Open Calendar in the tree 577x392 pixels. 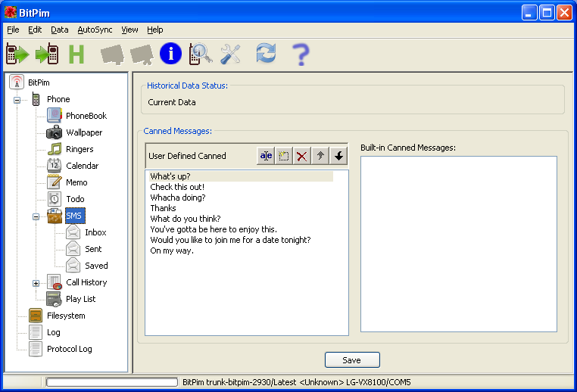coord(82,166)
